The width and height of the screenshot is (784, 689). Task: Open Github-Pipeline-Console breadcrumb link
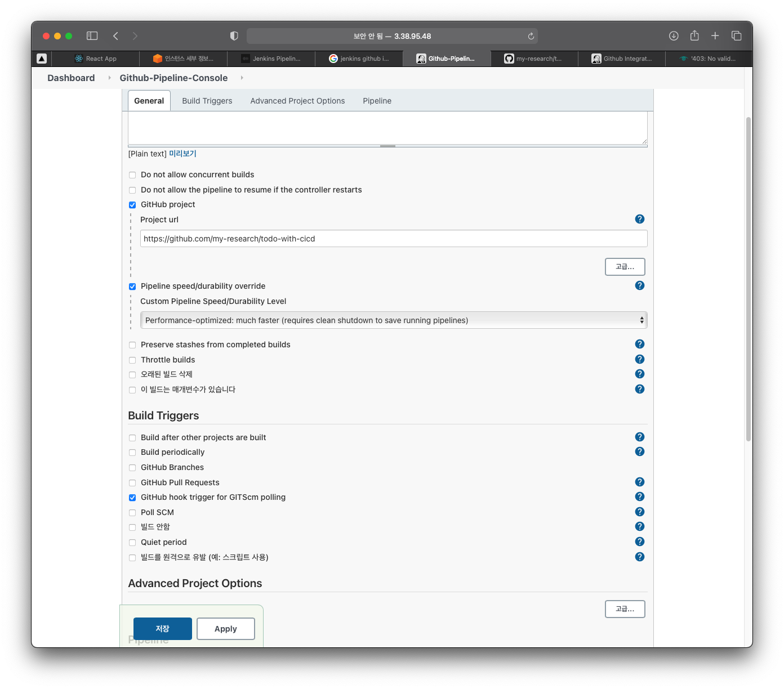(173, 78)
